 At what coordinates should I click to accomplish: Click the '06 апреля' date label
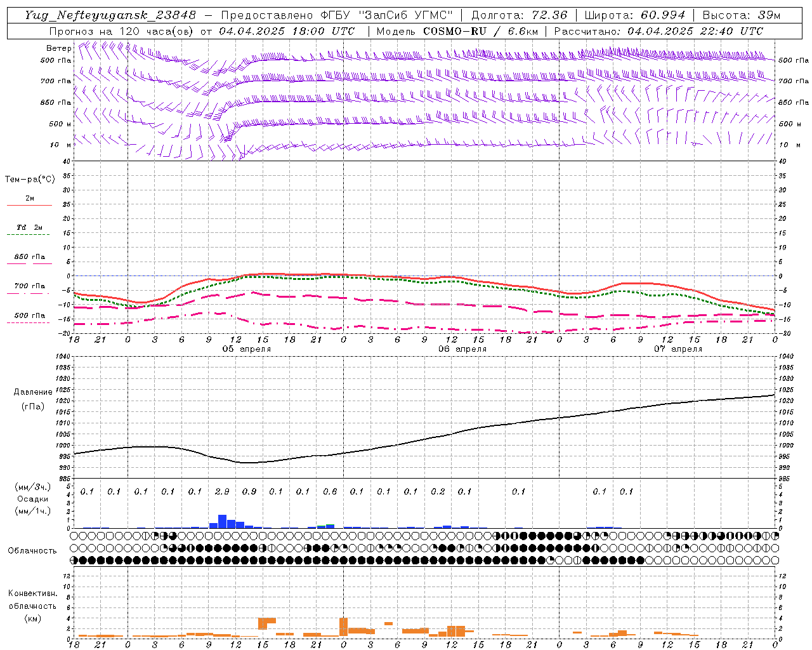[462, 349]
